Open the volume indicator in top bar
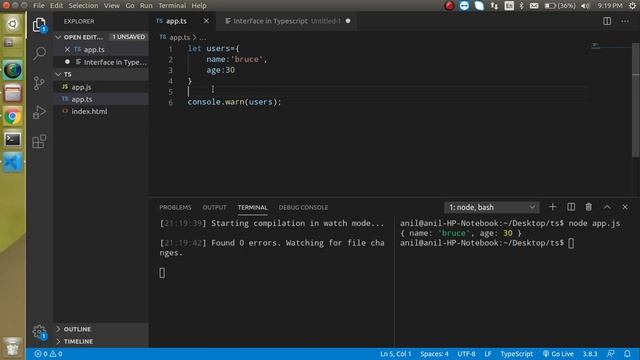 click(585, 6)
